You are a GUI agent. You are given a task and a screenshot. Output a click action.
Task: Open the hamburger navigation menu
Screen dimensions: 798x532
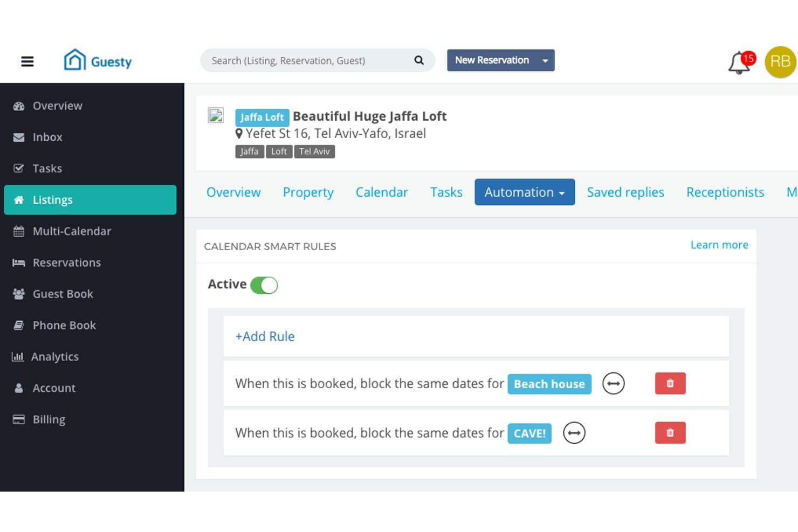27,61
